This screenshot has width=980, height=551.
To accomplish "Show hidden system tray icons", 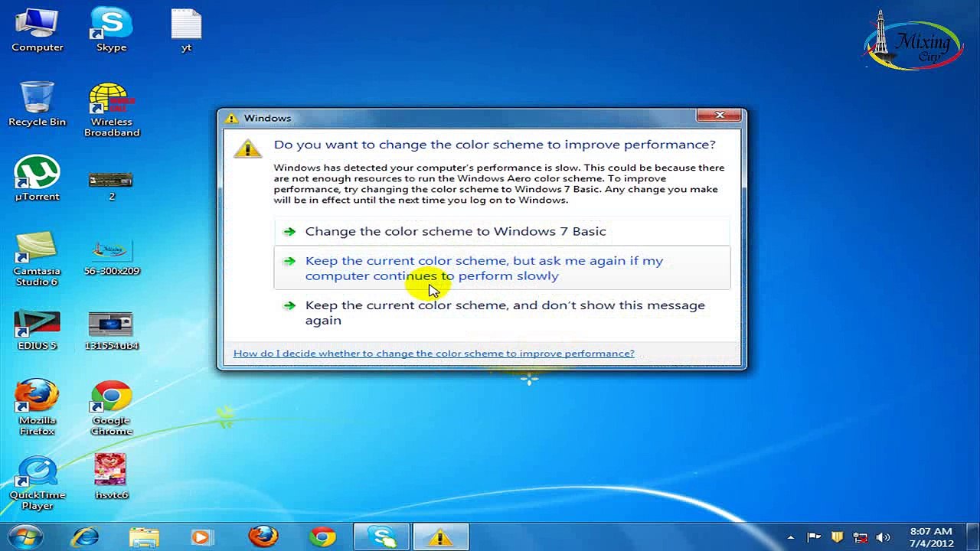I will [791, 537].
